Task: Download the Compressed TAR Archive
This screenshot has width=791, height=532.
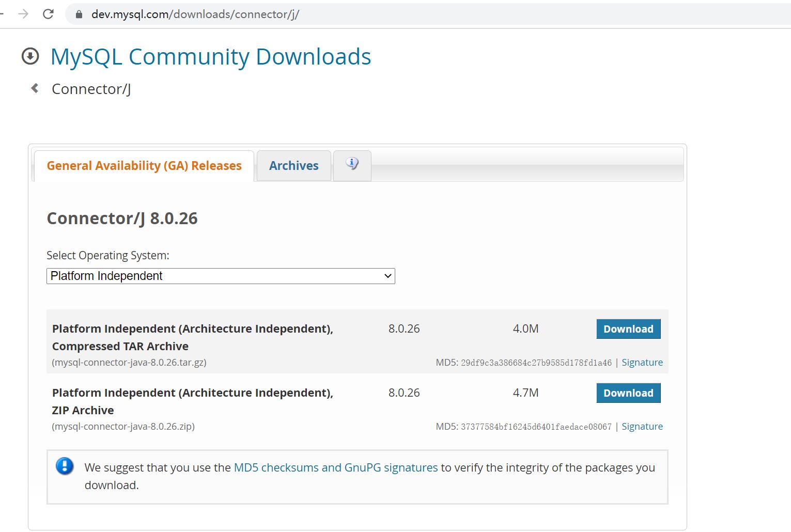Action: click(628, 329)
